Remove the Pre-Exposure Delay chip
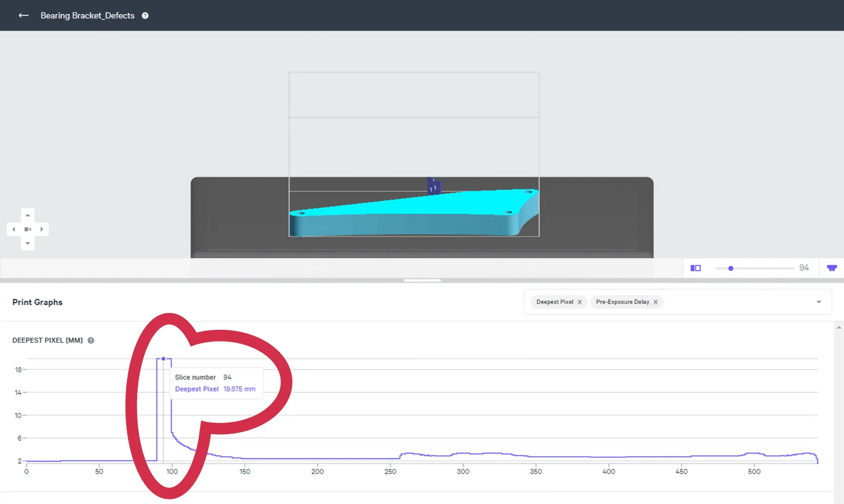844x504 pixels. pyautogui.click(x=656, y=302)
